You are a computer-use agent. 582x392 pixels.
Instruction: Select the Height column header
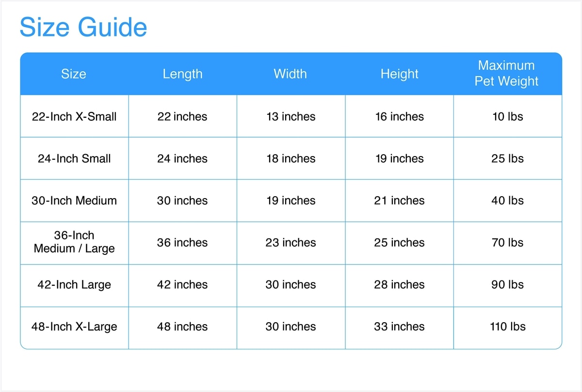399,74
